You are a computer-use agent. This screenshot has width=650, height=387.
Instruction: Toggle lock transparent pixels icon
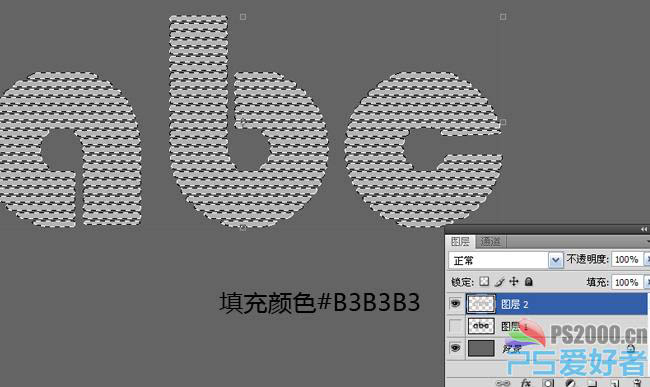(x=484, y=282)
